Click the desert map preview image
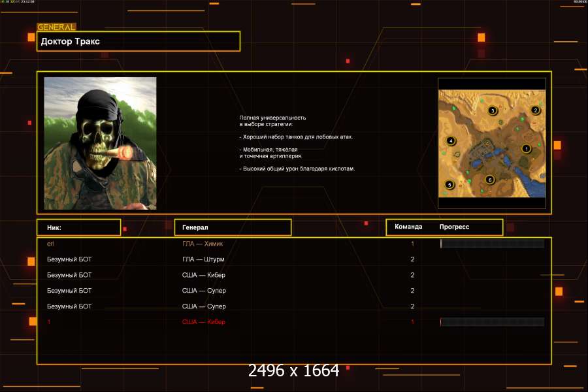The image size is (588, 392). (492, 143)
